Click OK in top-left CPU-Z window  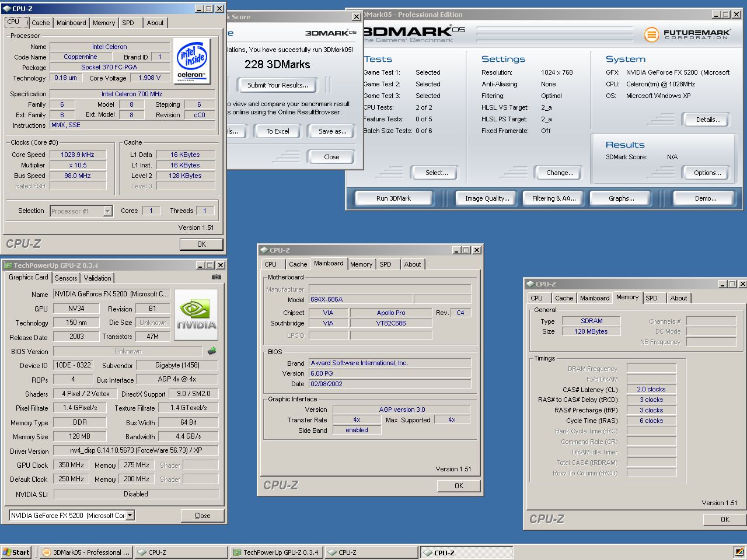201,244
